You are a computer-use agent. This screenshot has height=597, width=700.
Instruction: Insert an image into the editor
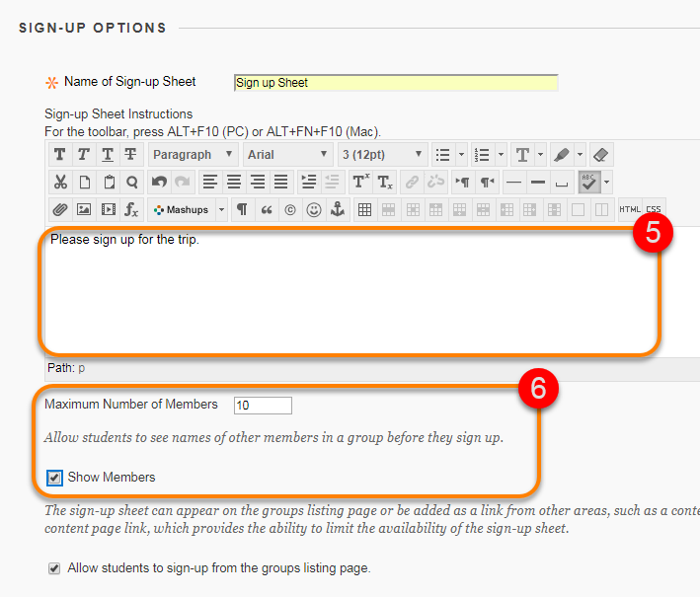pos(84,210)
